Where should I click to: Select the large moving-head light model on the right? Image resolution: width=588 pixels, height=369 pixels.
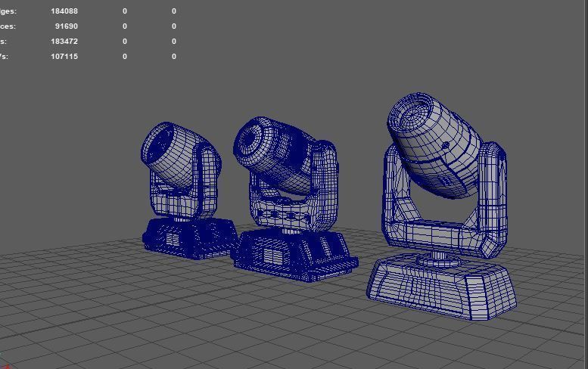pyautogui.click(x=442, y=206)
